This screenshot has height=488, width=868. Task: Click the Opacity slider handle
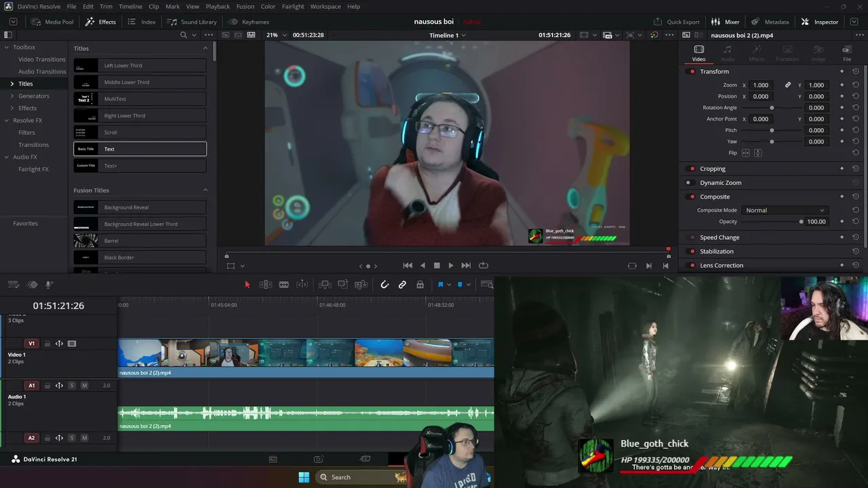click(801, 222)
